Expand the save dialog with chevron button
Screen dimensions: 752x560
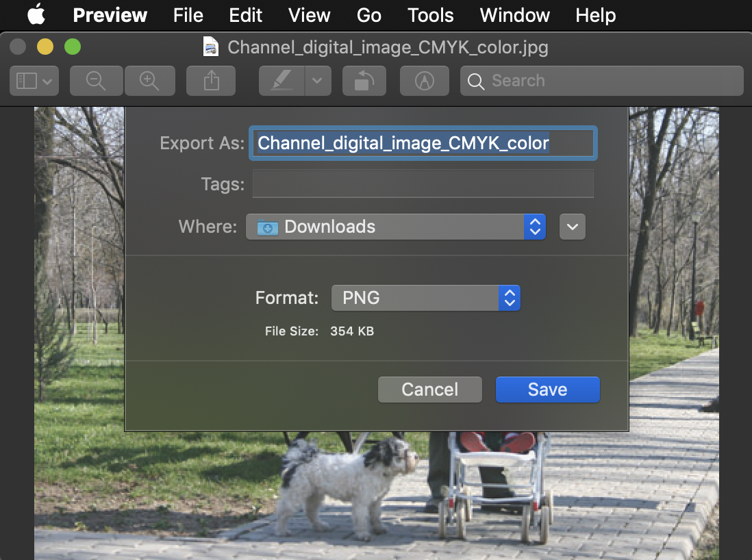[572, 227]
